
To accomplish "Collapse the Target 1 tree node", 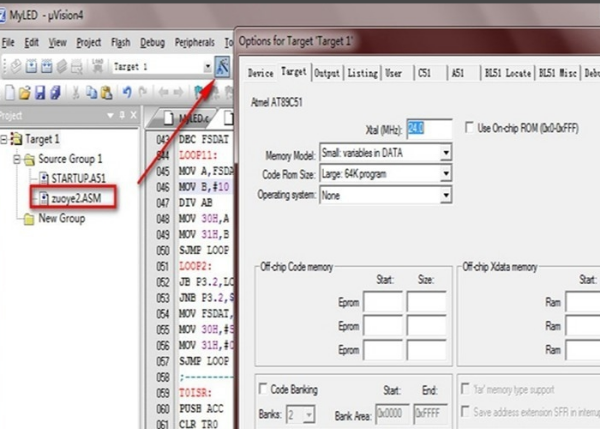I will point(4,139).
